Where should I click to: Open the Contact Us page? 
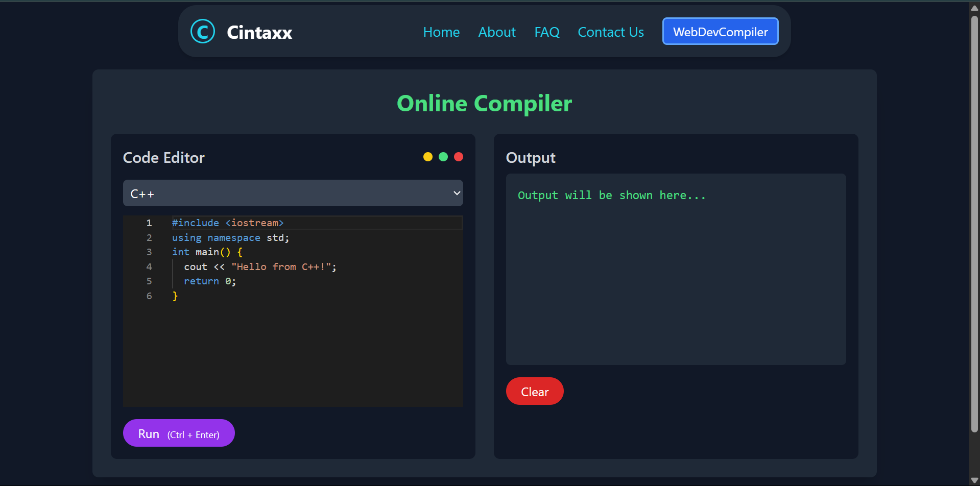pyautogui.click(x=610, y=32)
